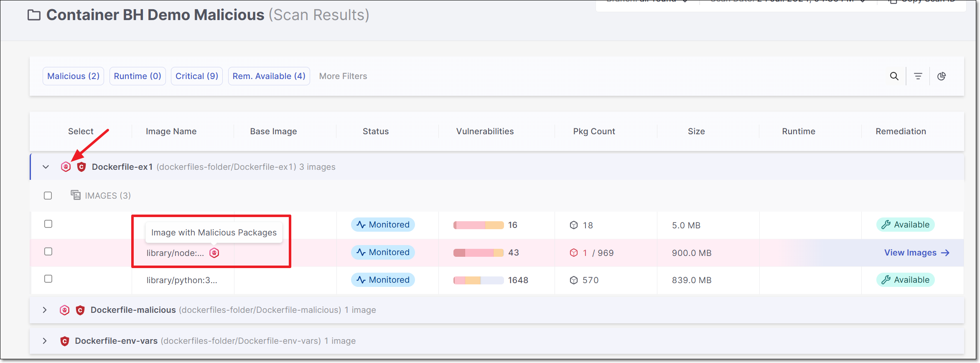
Task: Click the search magnifier icon
Action: (x=894, y=76)
